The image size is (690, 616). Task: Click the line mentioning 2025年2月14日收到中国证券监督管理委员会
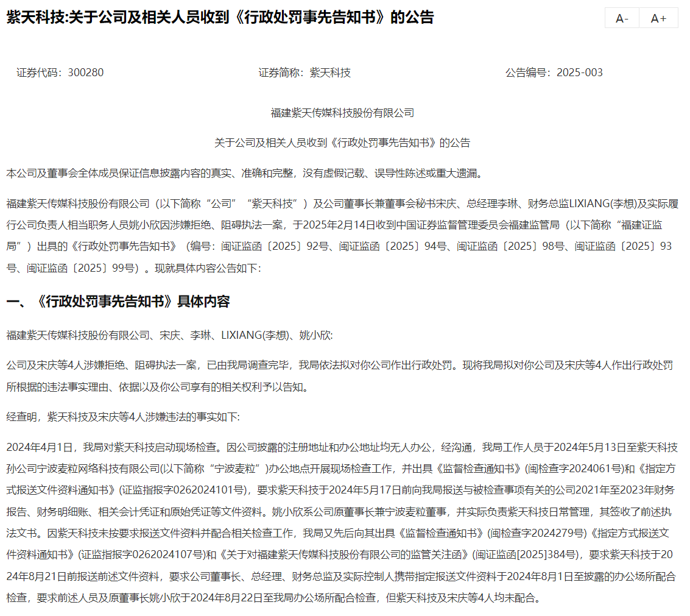334,225
